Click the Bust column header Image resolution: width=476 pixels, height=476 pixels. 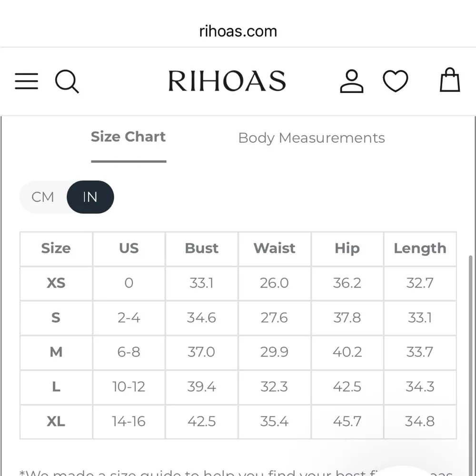[x=201, y=248]
